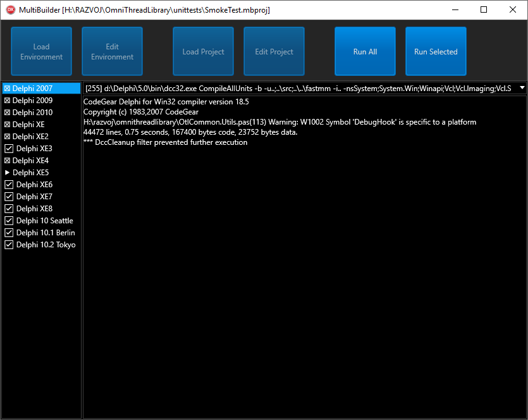Image resolution: width=528 pixels, height=420 pixels.
Task: Click the failed-status icon beside Delphi XE4
Action: [7, 161]
